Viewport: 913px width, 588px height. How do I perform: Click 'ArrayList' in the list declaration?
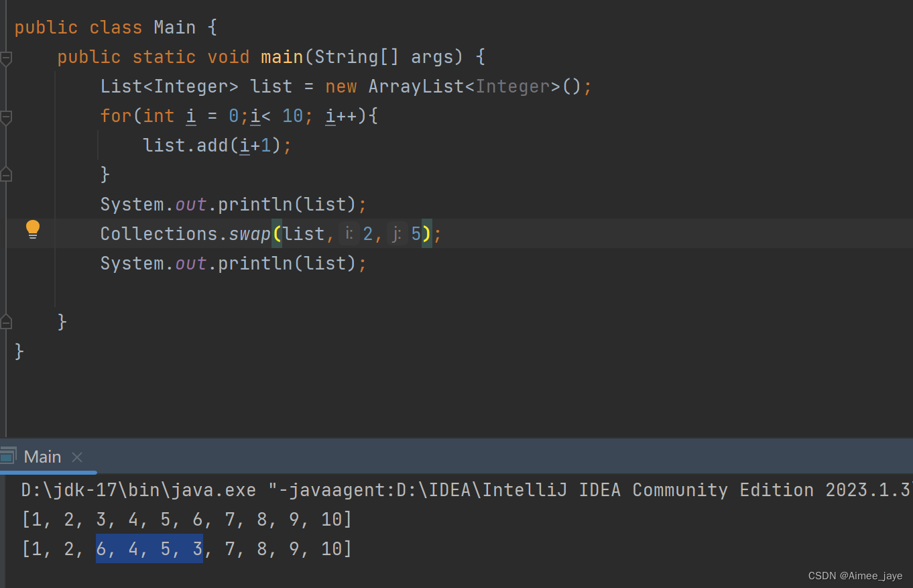[x=416, y=86]
